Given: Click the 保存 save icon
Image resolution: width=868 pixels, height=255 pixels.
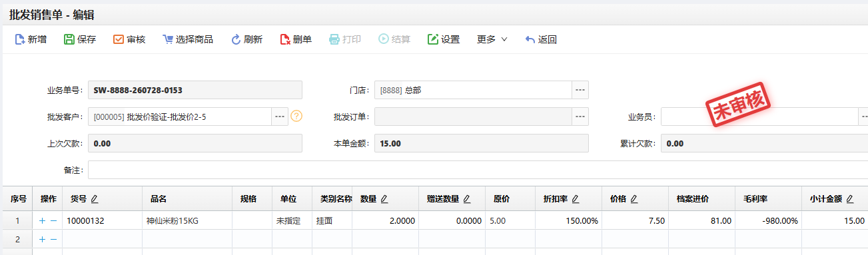Looking at the screenshot, I should tap(69, 39).
